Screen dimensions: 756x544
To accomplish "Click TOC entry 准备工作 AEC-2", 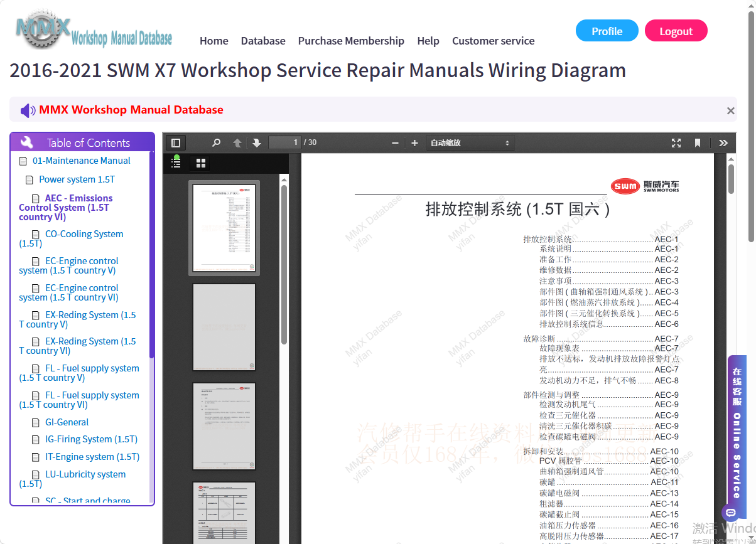I will pyautogui.click(x=609, y=259).
